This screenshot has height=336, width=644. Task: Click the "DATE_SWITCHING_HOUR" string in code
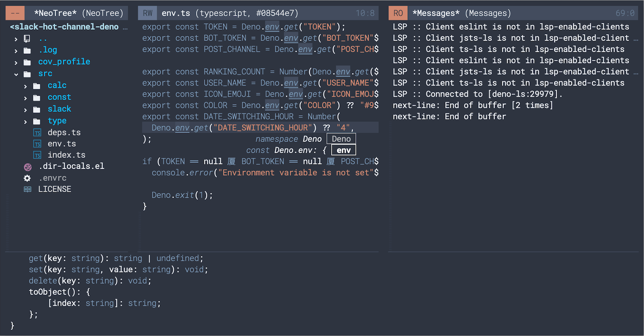263,128
